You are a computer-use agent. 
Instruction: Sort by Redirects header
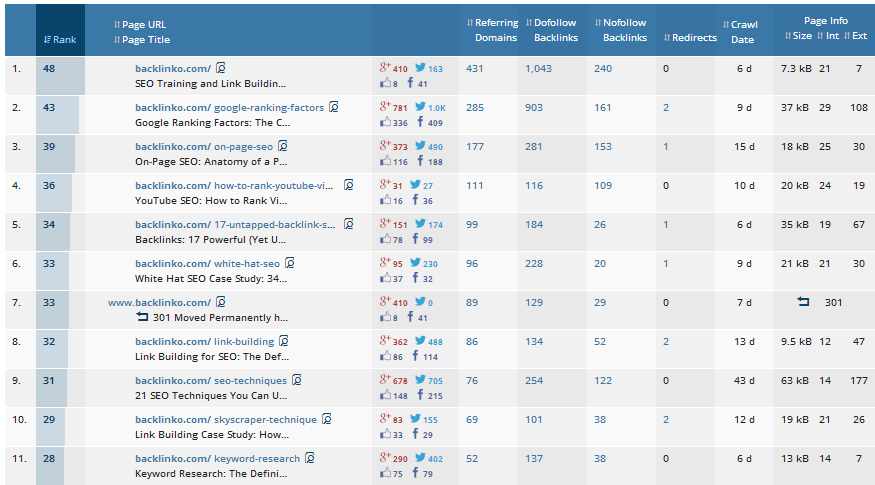tap(690, 37)
